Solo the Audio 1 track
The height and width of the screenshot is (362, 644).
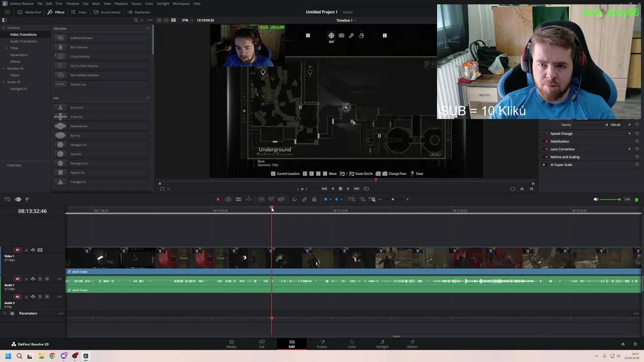coord(40,279)
